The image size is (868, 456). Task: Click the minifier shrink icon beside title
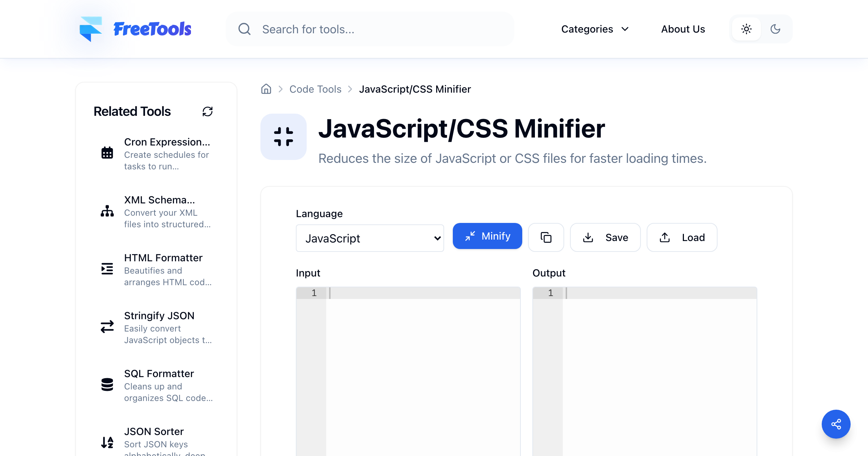(x=284, y=137)
